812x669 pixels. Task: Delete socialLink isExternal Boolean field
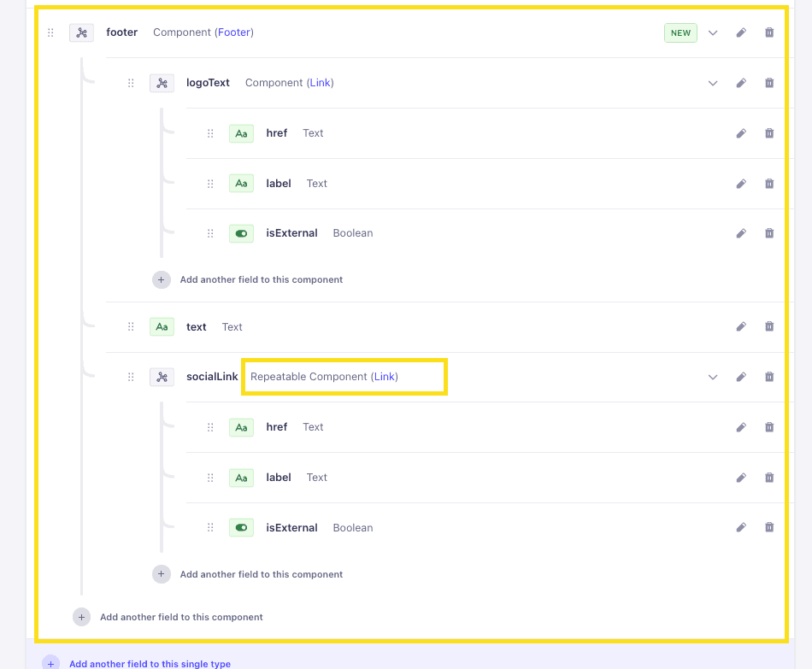click(x=769, y=527)
